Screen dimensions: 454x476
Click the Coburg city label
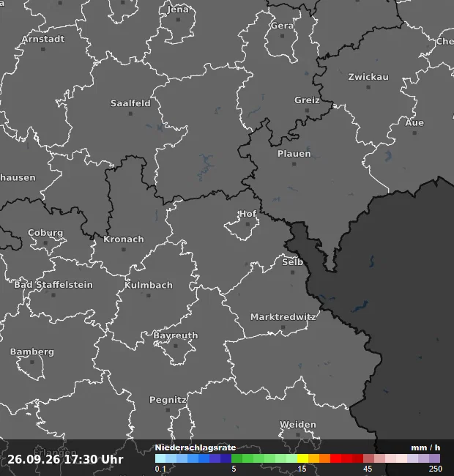pos(45,233)
